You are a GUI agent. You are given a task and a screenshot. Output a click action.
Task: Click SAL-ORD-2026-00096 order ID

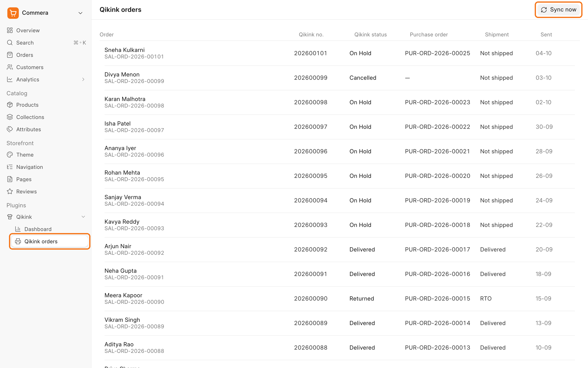[134, 155]
